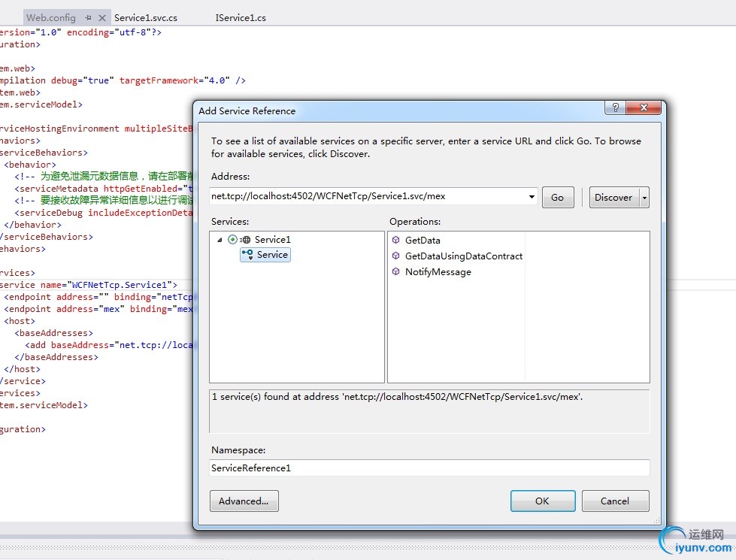Open Advanced settings
Screen dimensions: 736x560
coord(244,501)
